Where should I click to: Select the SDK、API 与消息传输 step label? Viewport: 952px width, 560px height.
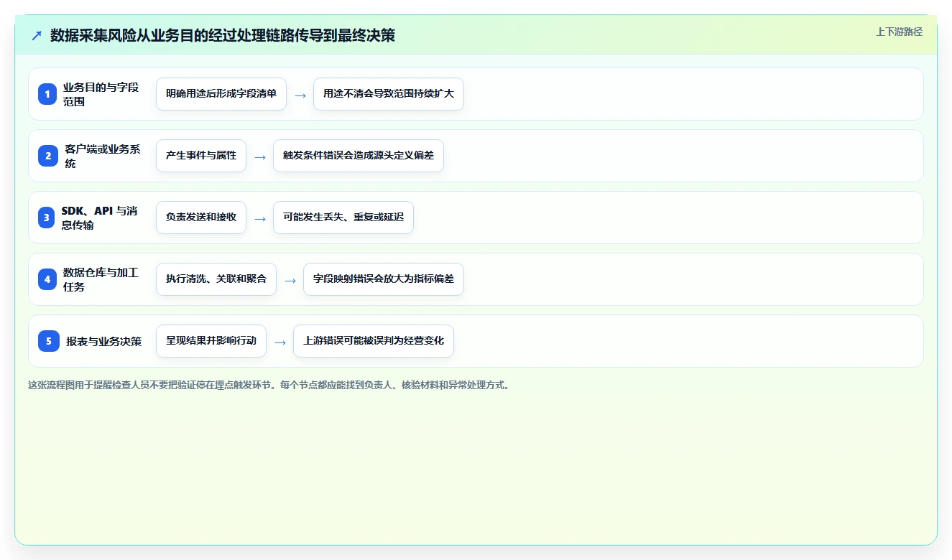click(100, 218)
